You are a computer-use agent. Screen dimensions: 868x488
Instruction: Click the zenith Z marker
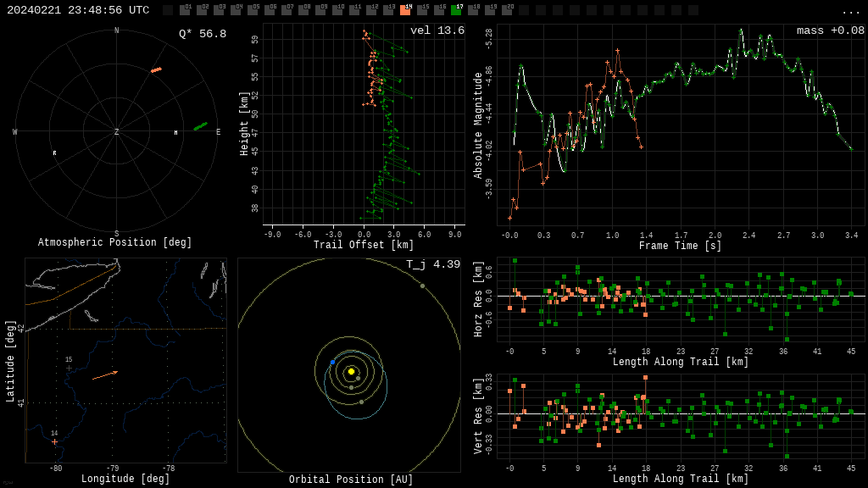pyautogui.click(x=117, y=132)
